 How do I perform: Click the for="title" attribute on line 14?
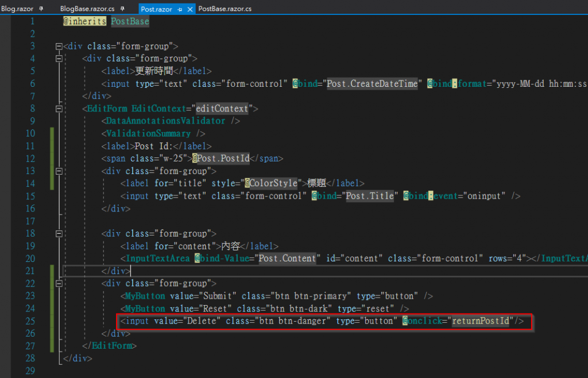tap(180, 183)
